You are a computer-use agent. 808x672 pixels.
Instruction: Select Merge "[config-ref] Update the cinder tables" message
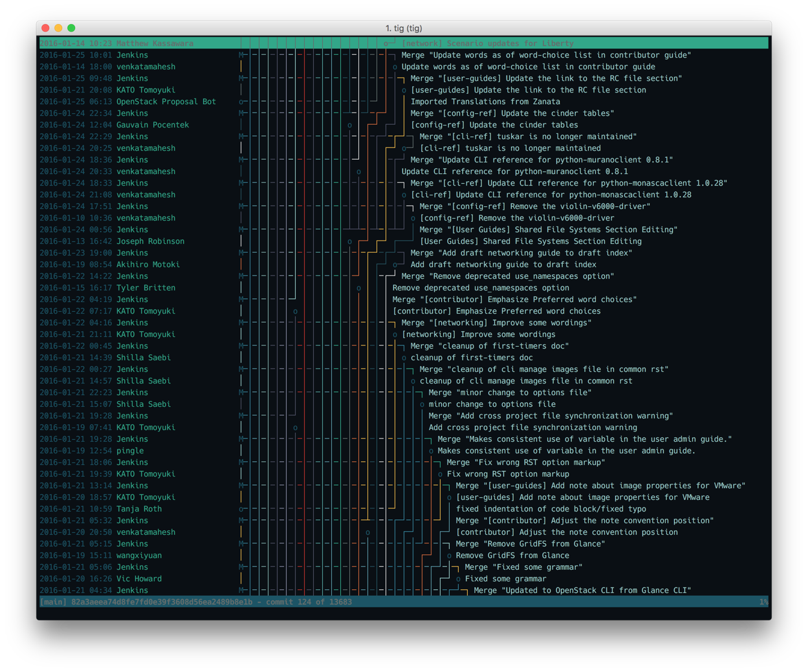(x=512, y=113)
